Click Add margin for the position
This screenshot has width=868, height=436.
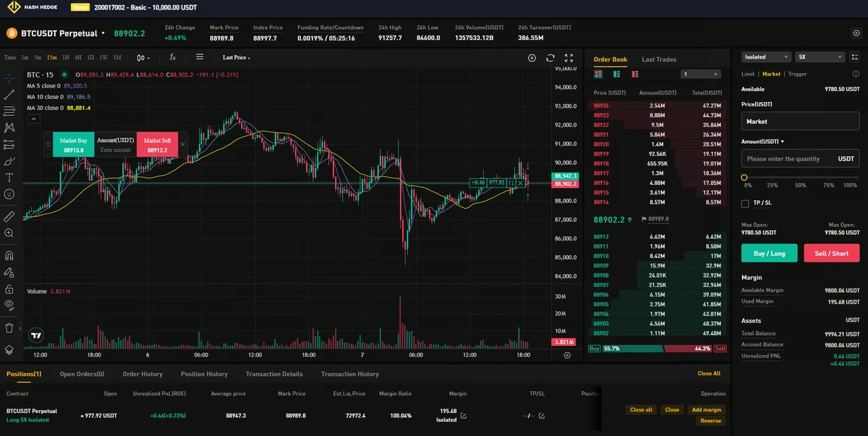706,409
